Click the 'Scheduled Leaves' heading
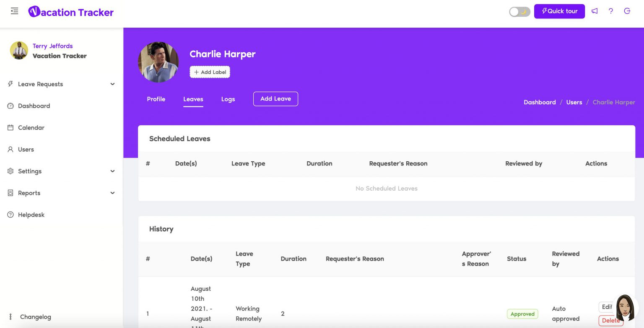Image resolution: width=644 pixels, height=328 pixels. pos(180,139)
